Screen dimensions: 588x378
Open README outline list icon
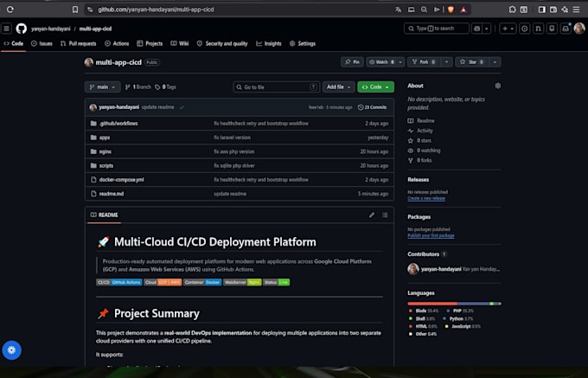(385, 215)
